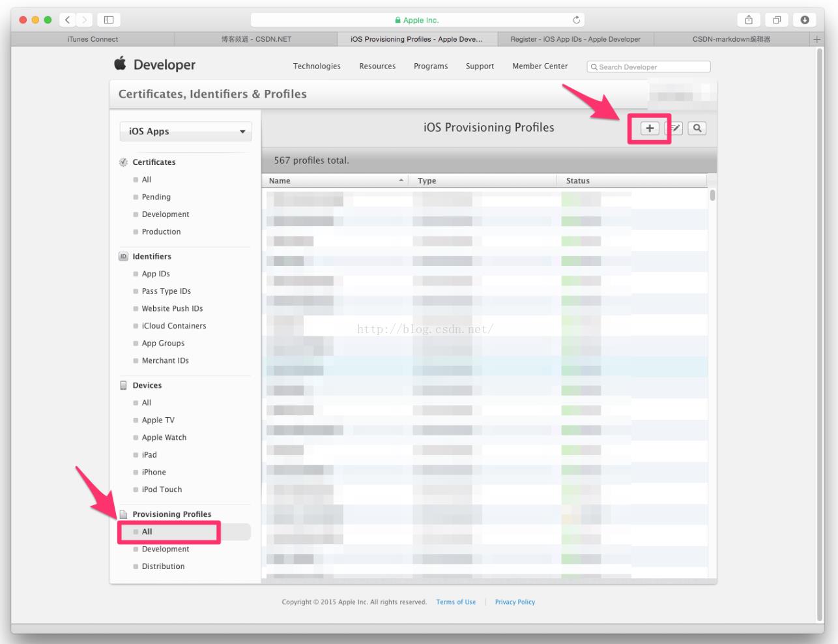838x644 pixels.
Task: Add a new tab with plus
Action: click(x=816, y=39)
